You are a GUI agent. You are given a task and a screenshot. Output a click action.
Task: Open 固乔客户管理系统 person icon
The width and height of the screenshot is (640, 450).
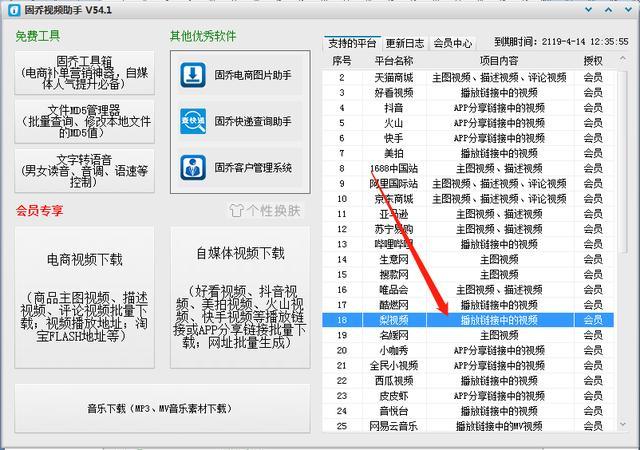(x=193, y=167)
